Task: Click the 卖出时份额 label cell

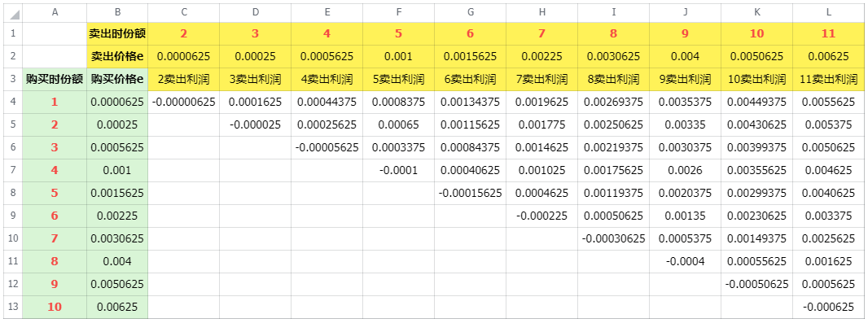Action: click(x=117, y=33)
